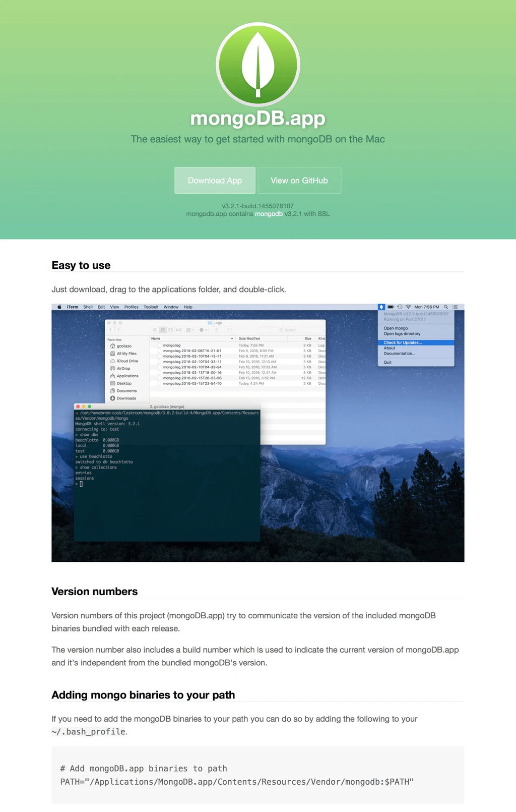
Task: Open the Profiles menu
Action: (132, 307)
